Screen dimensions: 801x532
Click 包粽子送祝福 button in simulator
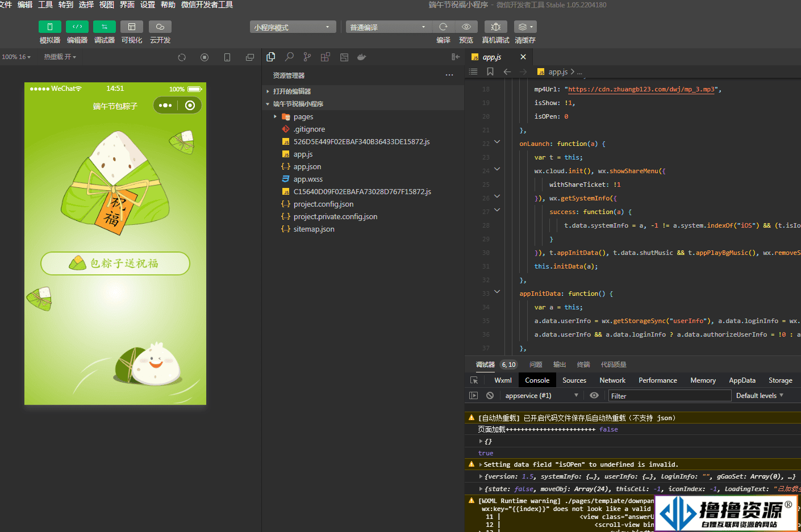pos(115,263)
